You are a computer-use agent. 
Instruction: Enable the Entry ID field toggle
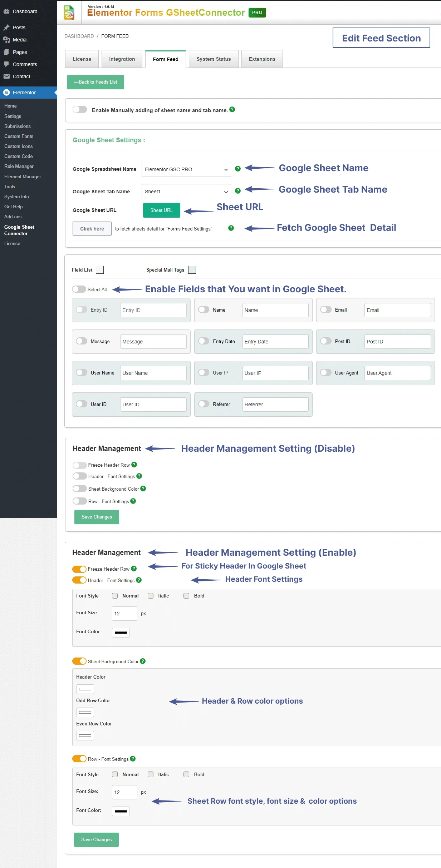(82, 309)
